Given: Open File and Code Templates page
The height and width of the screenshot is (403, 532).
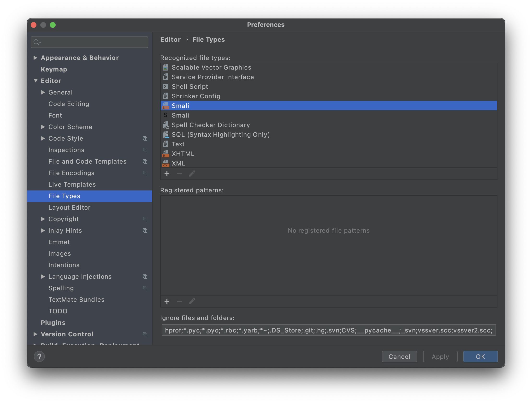Looking at the screenshot, I should pyautogui.click(x=88, y=162).
